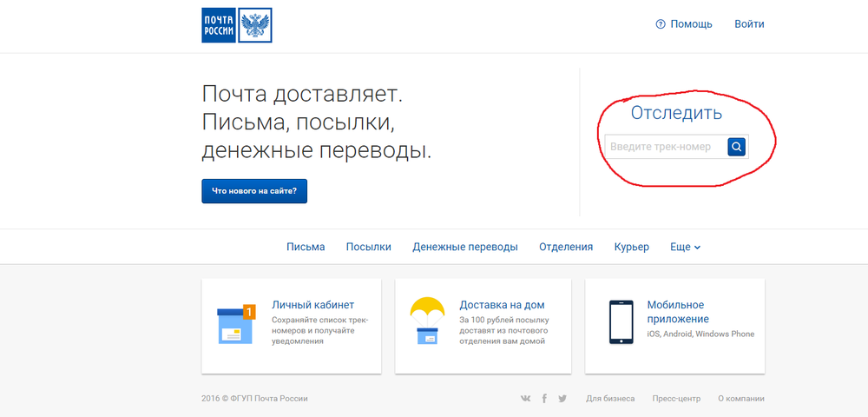Open the VK social icon

tap(526, 399)
